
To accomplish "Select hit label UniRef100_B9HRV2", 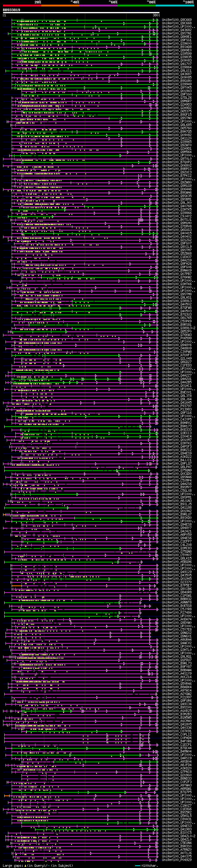I will [x=177, y=423].
